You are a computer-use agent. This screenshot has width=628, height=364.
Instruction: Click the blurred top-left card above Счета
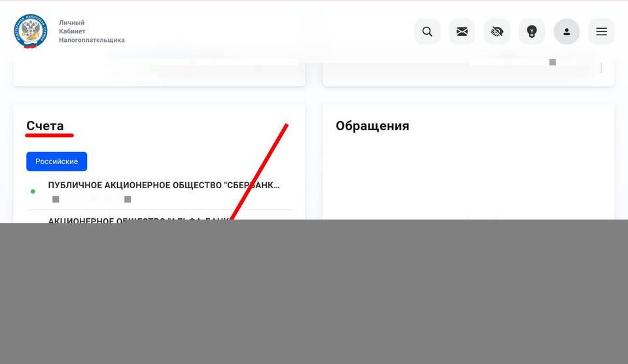pyautogui.click(x=159, y=74)
